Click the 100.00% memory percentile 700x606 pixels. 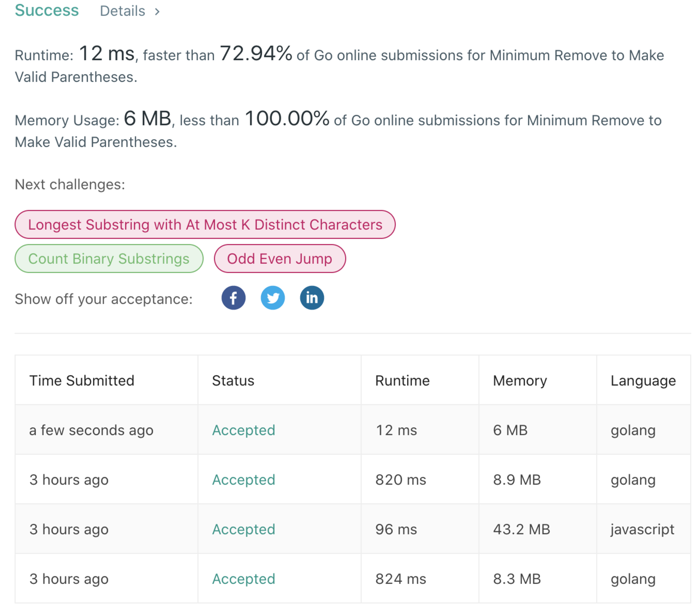point(287,118)
